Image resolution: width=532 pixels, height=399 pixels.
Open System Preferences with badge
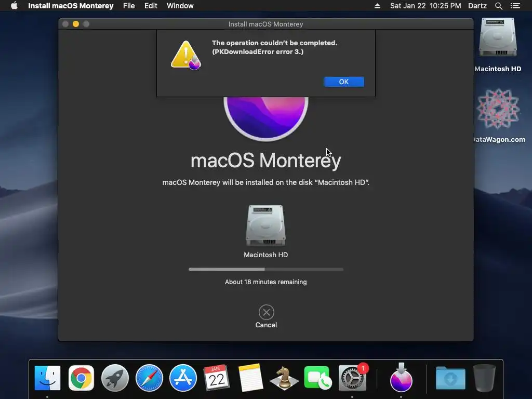[x=352, y=378]
